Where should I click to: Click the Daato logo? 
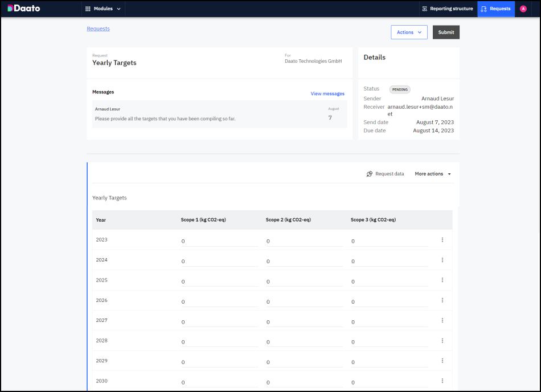pos(23,9)
